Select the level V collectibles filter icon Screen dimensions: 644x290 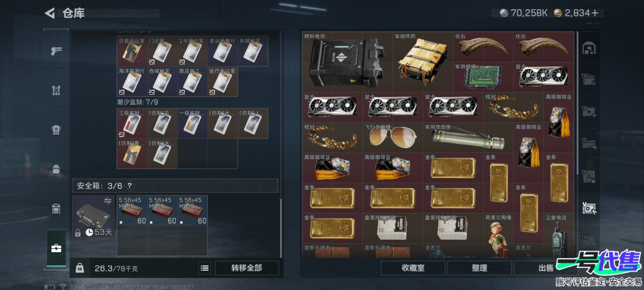[589, 208]
